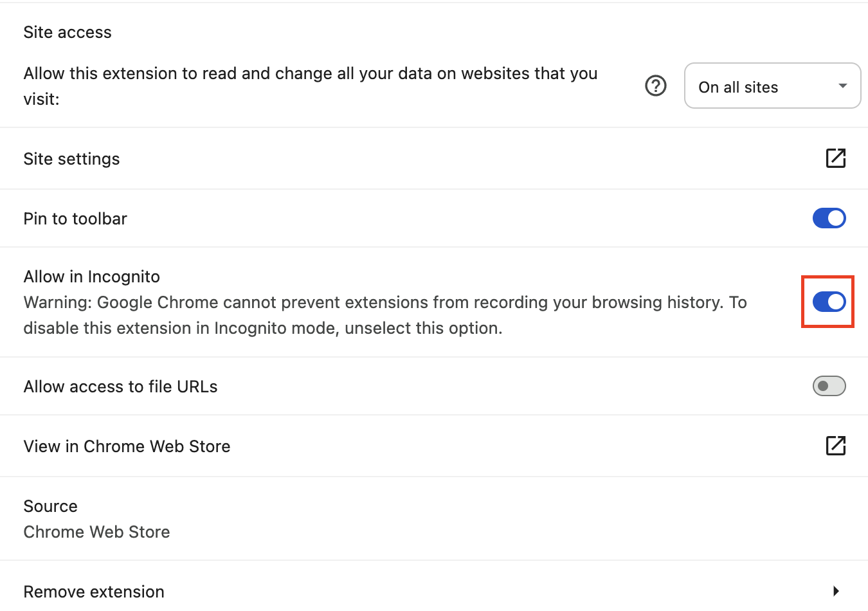This screenshot has width=868, height=611.
Task: Click the 'Site access' section heading
Action: click(68, 32)
